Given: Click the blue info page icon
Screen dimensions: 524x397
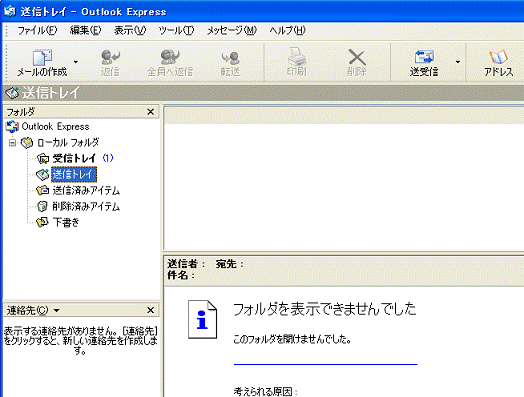Looking at the screenshot, I should pyautogui.click(x=203, y=320).
